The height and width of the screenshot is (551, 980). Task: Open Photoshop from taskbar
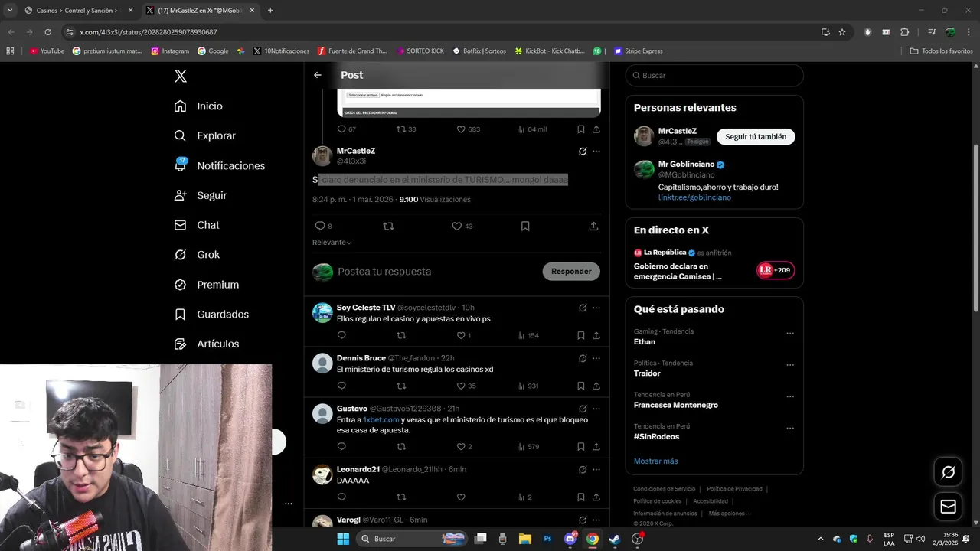tap(547, 539)
